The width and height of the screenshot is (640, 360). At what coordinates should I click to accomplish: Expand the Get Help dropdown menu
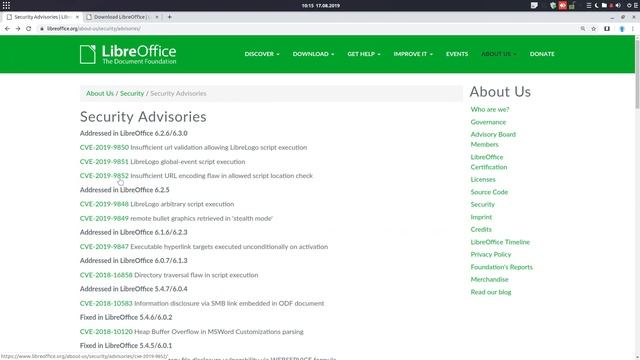coord(364,54)
